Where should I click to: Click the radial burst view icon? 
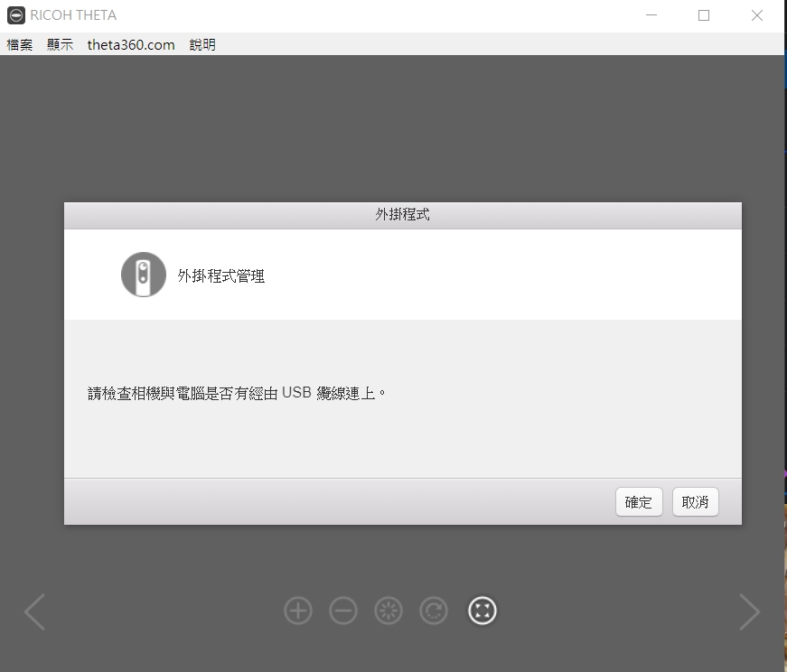[389, 611]
